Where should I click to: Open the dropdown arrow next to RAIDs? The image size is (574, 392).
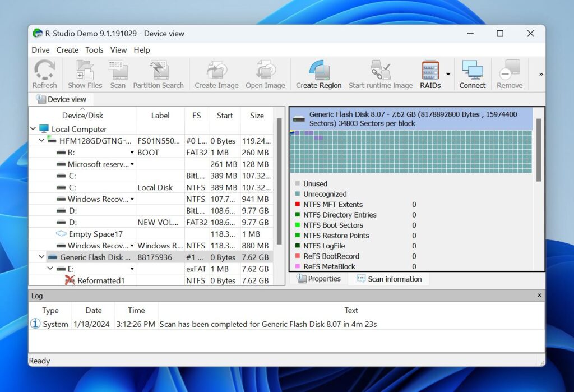[x=448, y=73]
